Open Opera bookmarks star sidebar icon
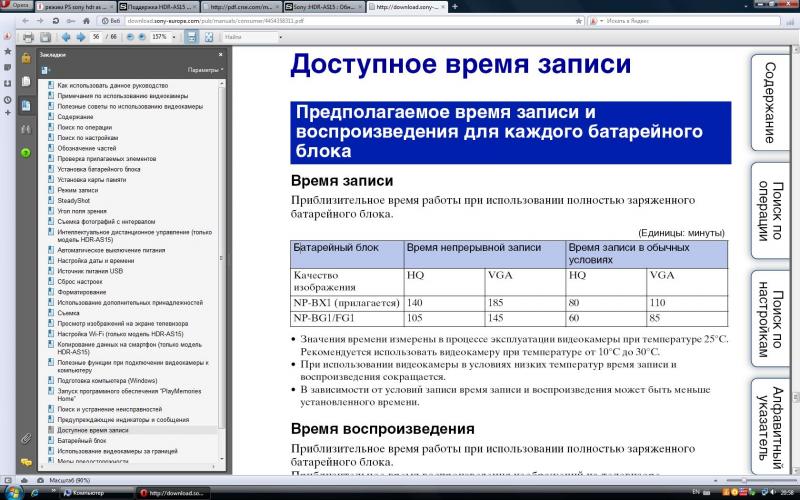The image size is (800, 500). pyautogui.click(x=7, y=52)
